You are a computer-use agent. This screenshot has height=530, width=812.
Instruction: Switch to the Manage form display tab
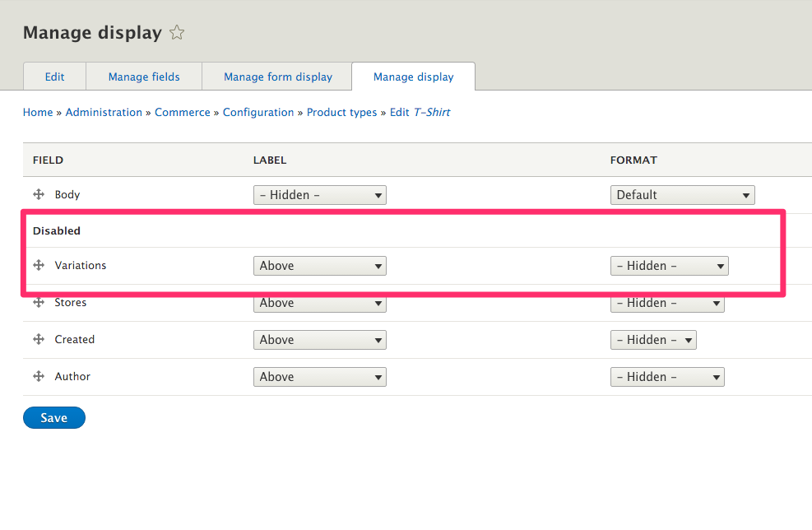[276, 76]
